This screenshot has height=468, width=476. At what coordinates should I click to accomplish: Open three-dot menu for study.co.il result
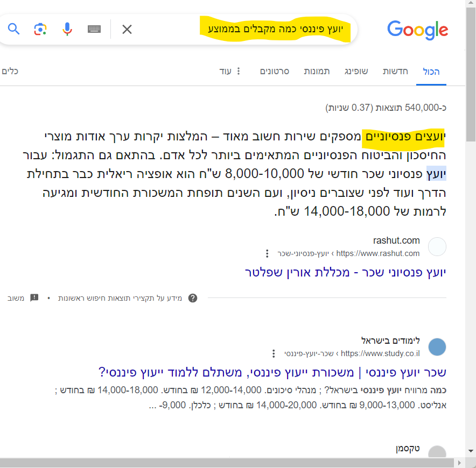274,353
